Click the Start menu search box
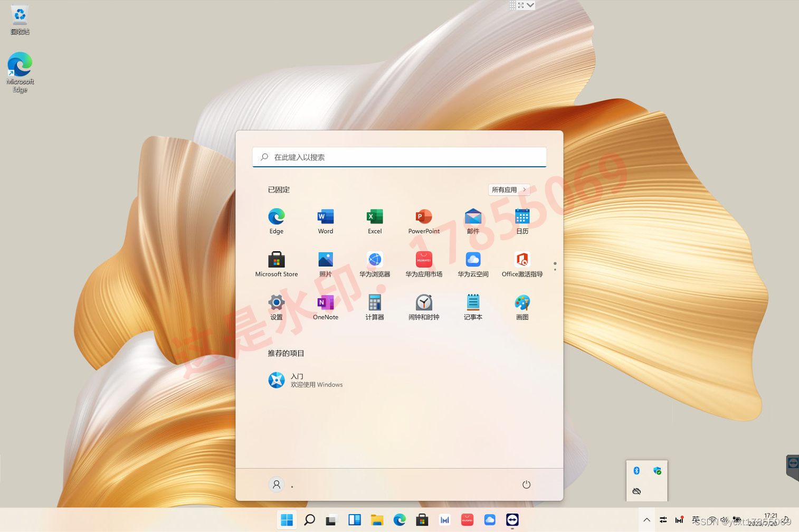This screenshot has width=799, height=532. tap(399, 157)
